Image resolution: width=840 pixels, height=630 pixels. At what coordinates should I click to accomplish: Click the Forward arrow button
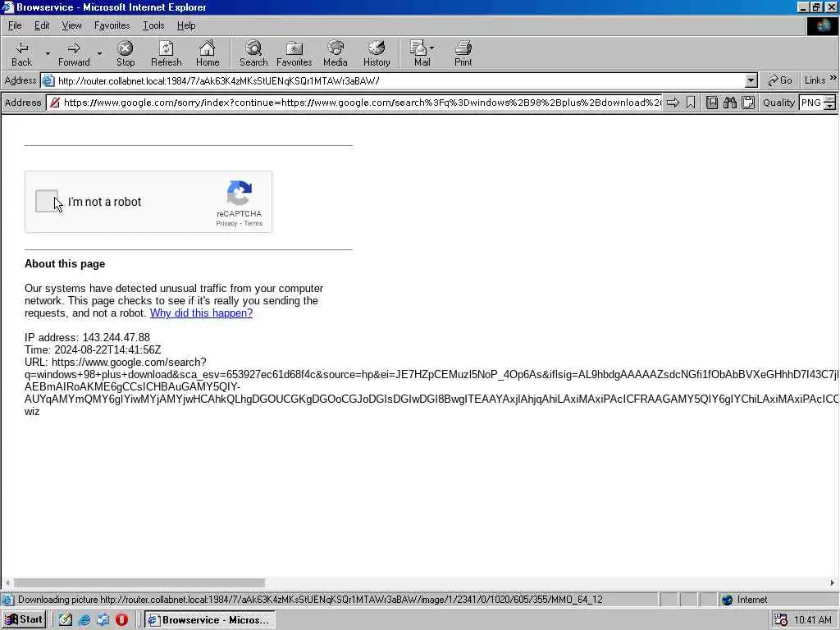coord(74,53)
